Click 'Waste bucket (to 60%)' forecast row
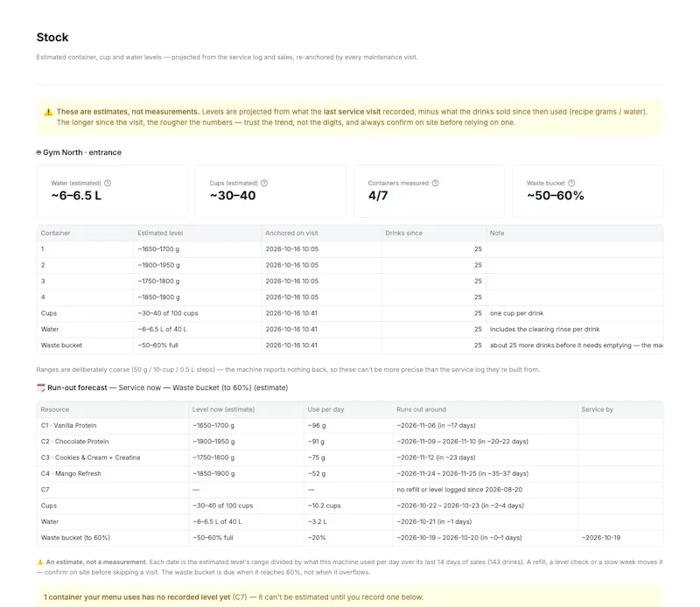The height and width of the screenshot is (607, 700). click(x=350, y=538)
